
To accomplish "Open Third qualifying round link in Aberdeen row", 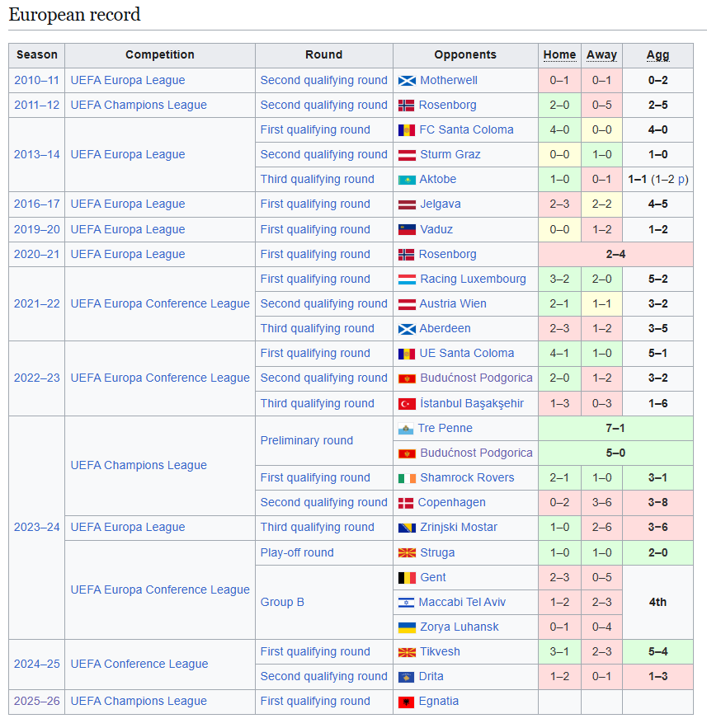I will point(318,329).
